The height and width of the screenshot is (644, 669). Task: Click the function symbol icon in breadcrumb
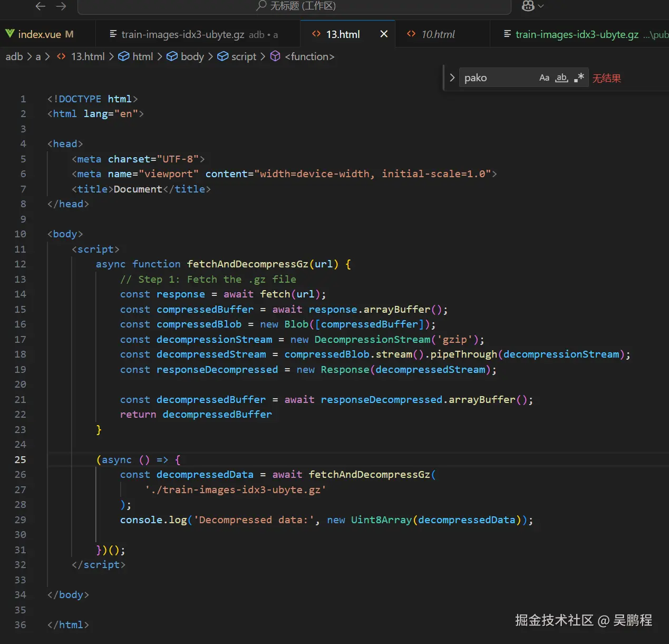pyautogui.click(x=275, y=56)
